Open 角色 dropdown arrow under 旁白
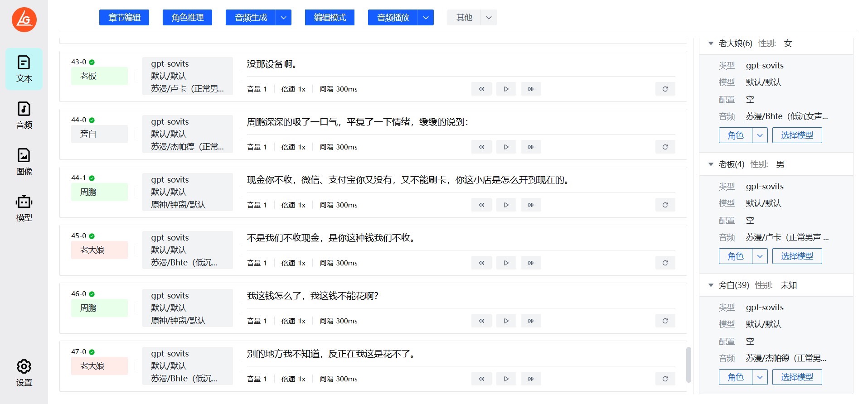Screen dimensions: 868x404 (760, 377)
